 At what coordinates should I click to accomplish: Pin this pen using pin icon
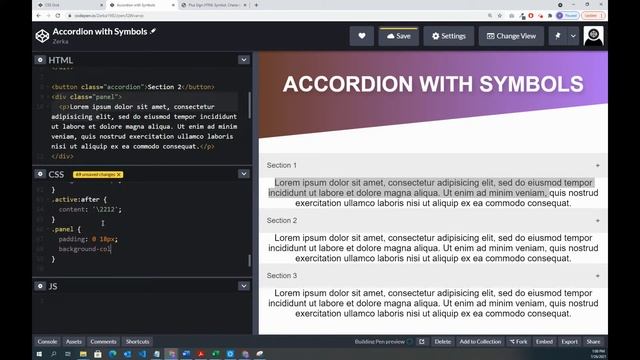(558, 36)
